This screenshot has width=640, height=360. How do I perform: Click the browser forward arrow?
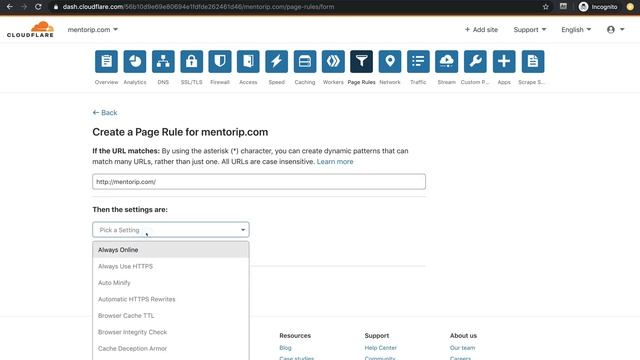click(24, 7)
